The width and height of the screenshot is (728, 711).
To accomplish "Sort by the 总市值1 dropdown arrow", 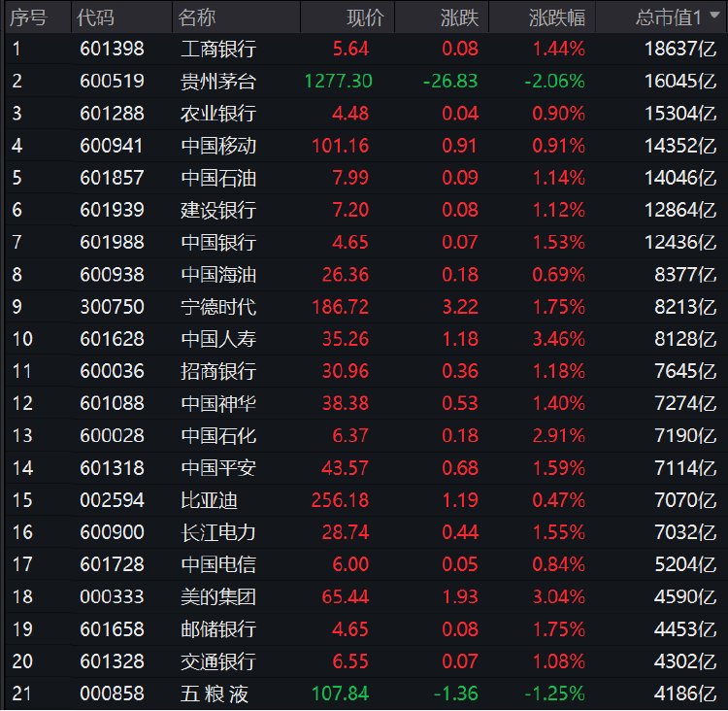I will pos(715,16).
